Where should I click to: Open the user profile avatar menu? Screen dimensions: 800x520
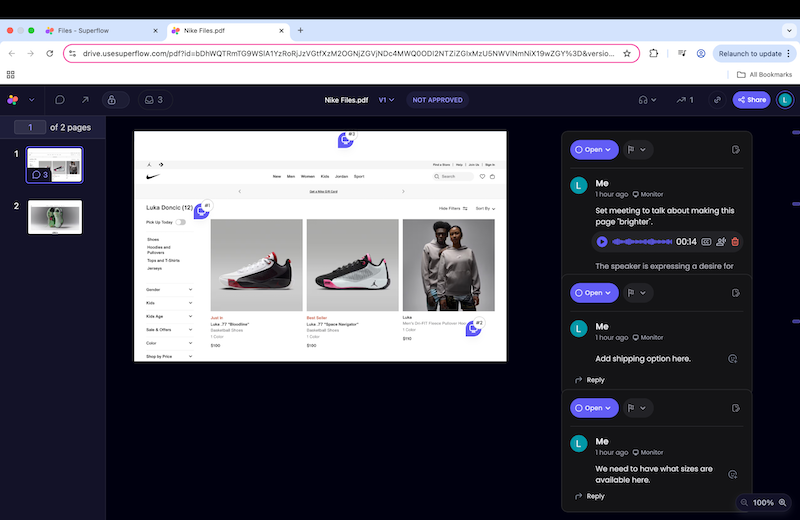click(785, 100)
